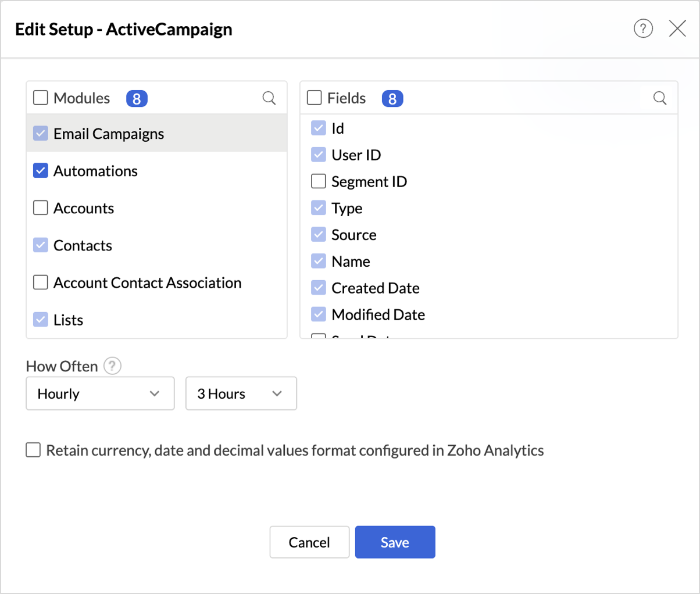Toggle the Name field checkbox
Viewport: 700px width, 594px height.
[x=319, y=262]
